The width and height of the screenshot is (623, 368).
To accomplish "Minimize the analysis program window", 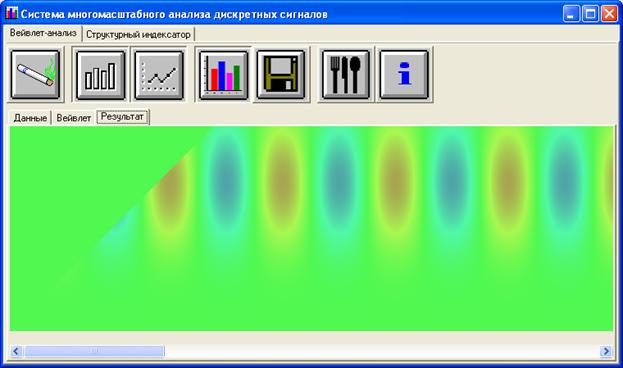I will point(571,14).
